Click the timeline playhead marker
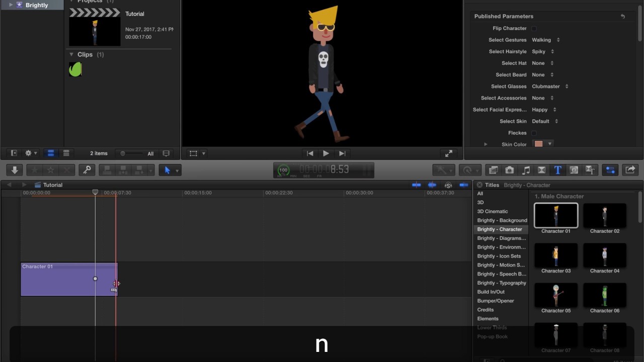This screenshot has height=362, width=644. click(x=95, y=193)
